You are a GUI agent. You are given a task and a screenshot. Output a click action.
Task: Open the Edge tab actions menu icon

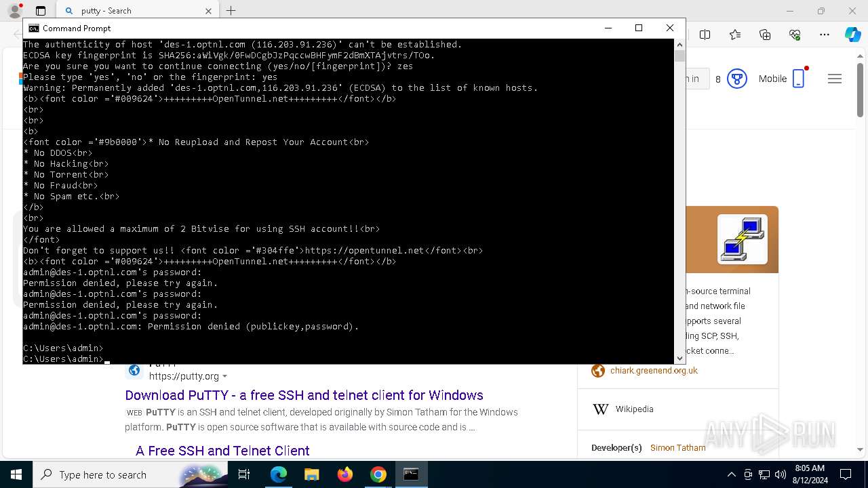point(41,11)
